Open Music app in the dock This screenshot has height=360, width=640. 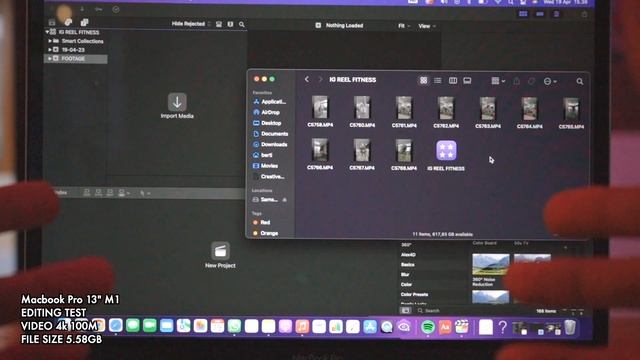(x=302, y=326)
